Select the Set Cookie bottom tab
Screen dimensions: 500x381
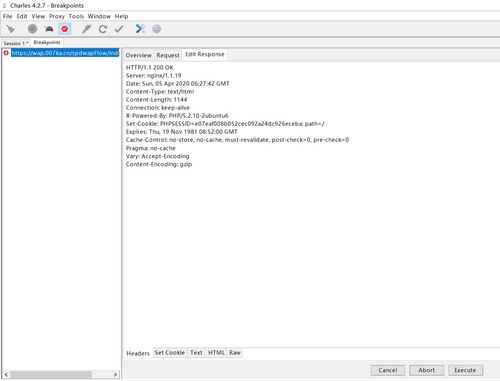[170, 353]
